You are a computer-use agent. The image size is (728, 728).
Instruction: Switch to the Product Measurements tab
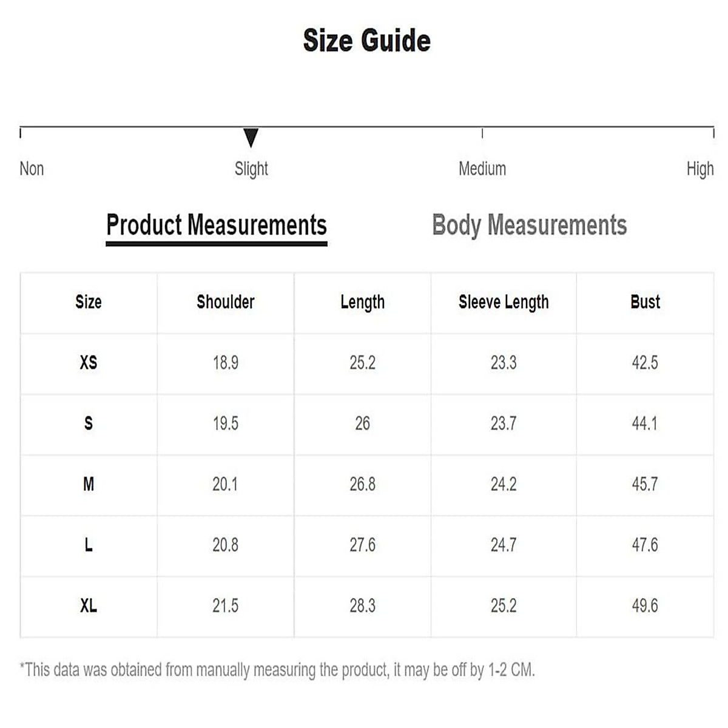click(217, 225)
